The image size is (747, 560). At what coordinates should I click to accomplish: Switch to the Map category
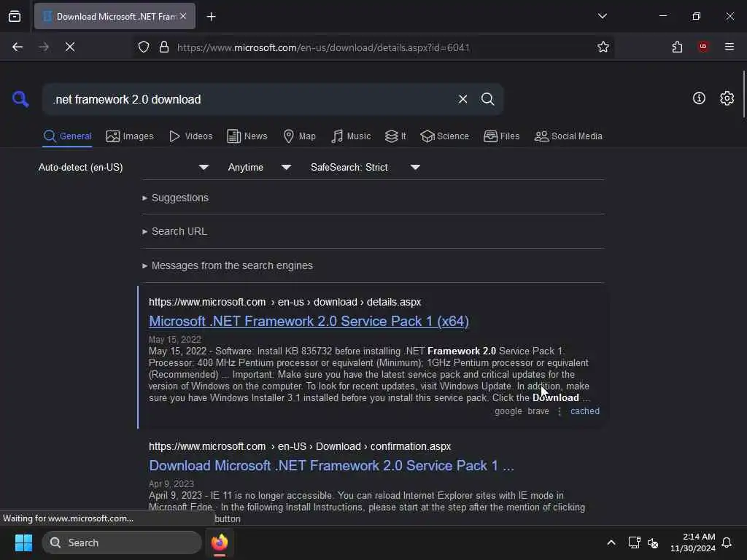[299, 136]
